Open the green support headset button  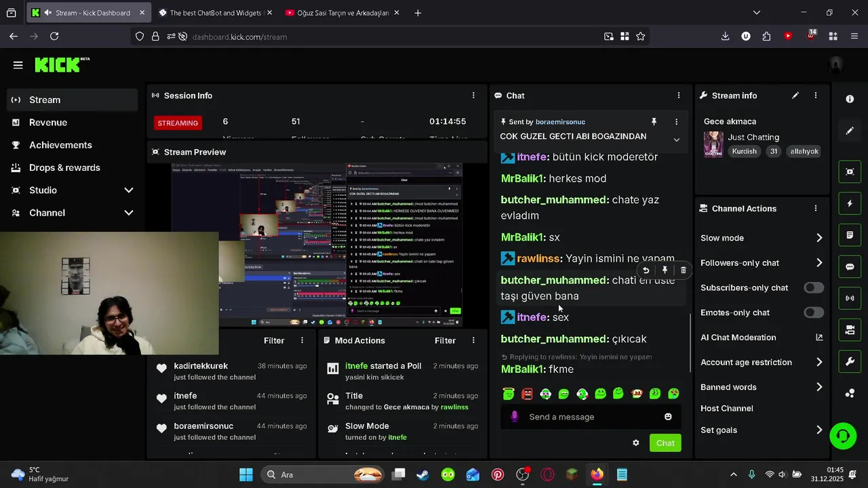pos(843,435)
